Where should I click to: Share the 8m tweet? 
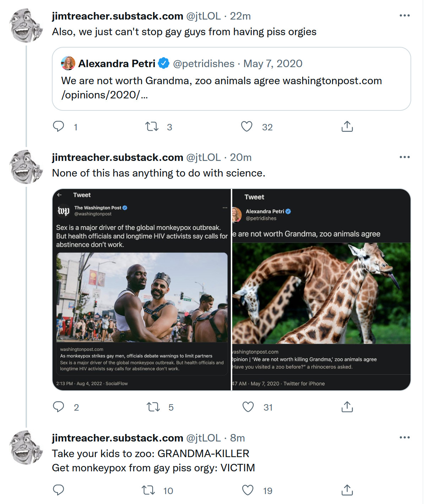(x=347, y=490)
